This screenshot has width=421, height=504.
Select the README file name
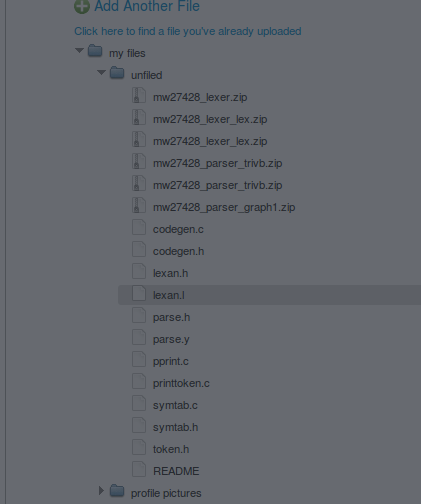(x=176, y=471)
